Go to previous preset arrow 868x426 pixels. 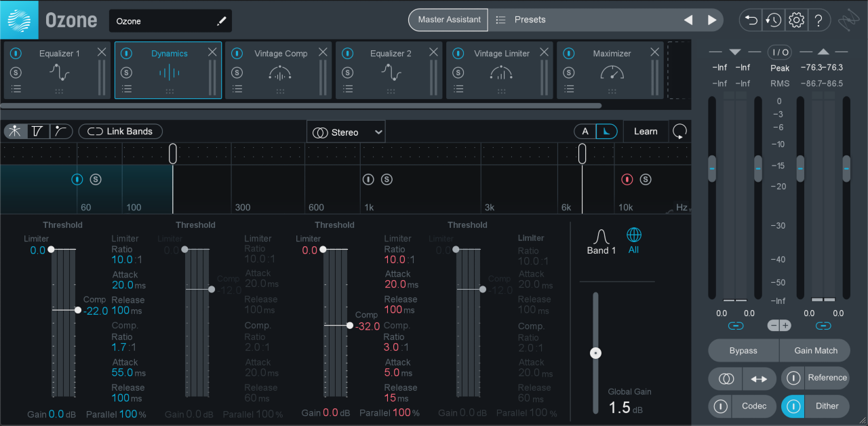point(688,20)
